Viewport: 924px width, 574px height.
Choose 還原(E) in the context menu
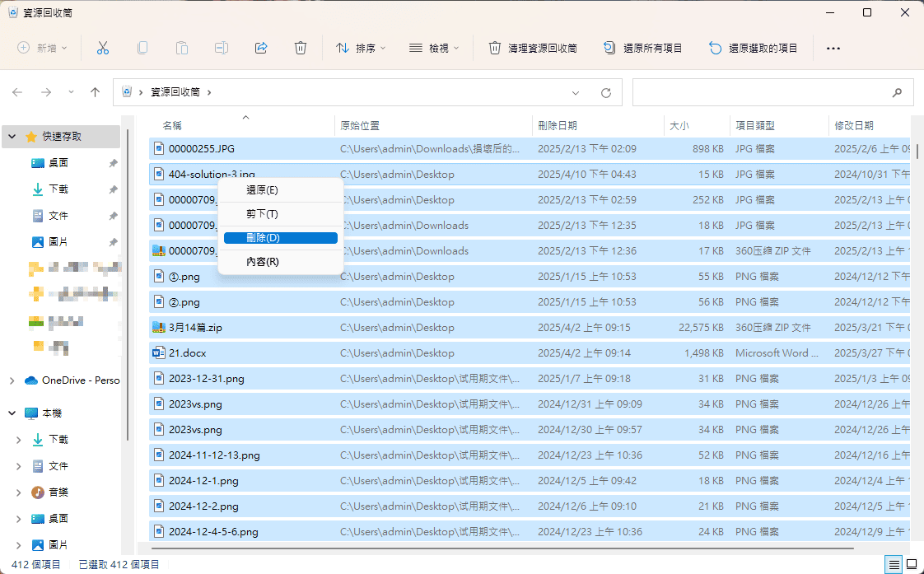click(x=280, y=190)
